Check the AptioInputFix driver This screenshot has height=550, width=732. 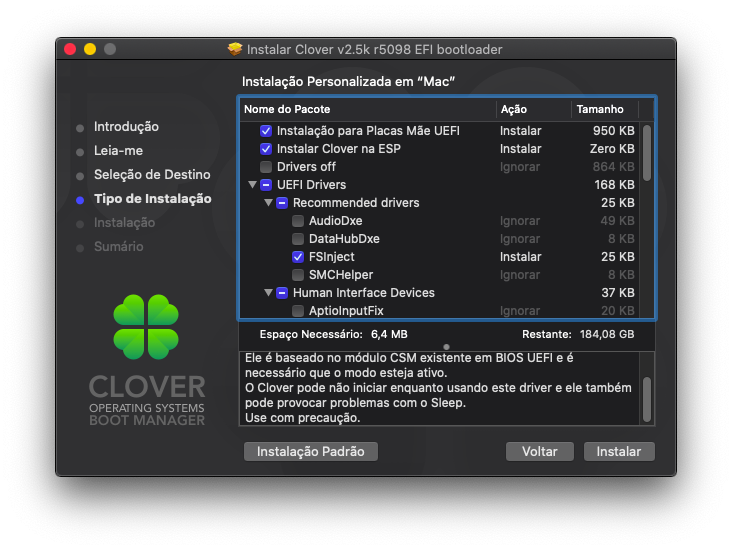[x=298, y=311]
